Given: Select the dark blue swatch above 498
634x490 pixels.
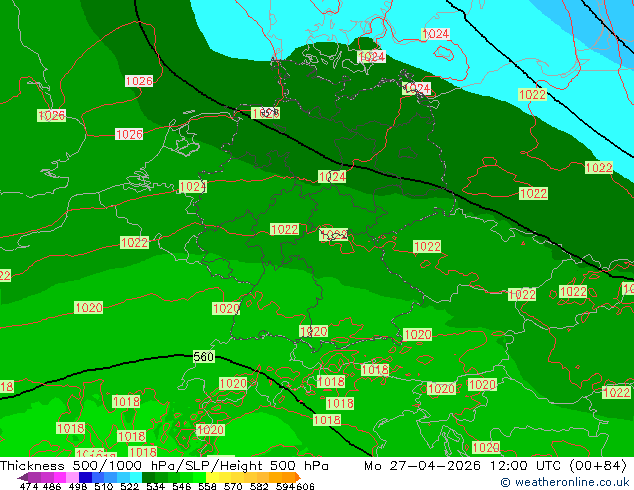Looking at the screenshot, I should (x=85, y=477).
